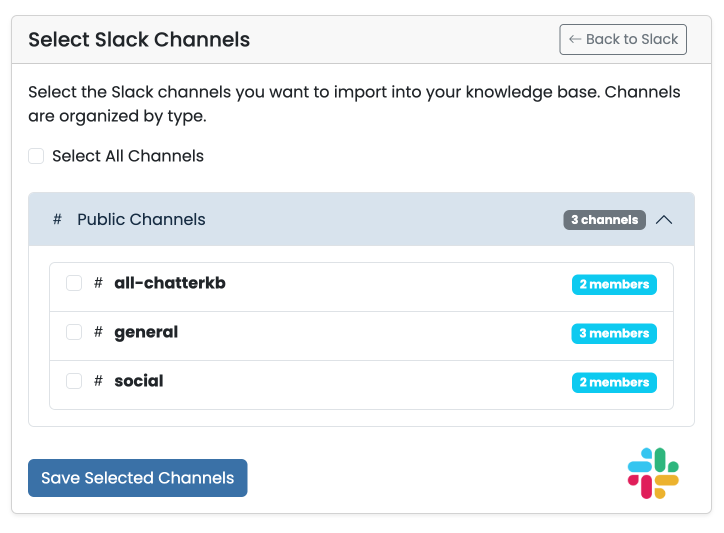Screen dimensions: 724x533
Task: Go Back to Slack
Action: click(x=623, y=39)
